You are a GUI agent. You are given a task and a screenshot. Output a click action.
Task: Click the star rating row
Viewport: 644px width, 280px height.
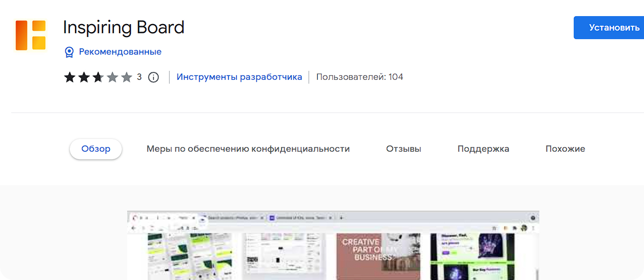tap(98, 77)
